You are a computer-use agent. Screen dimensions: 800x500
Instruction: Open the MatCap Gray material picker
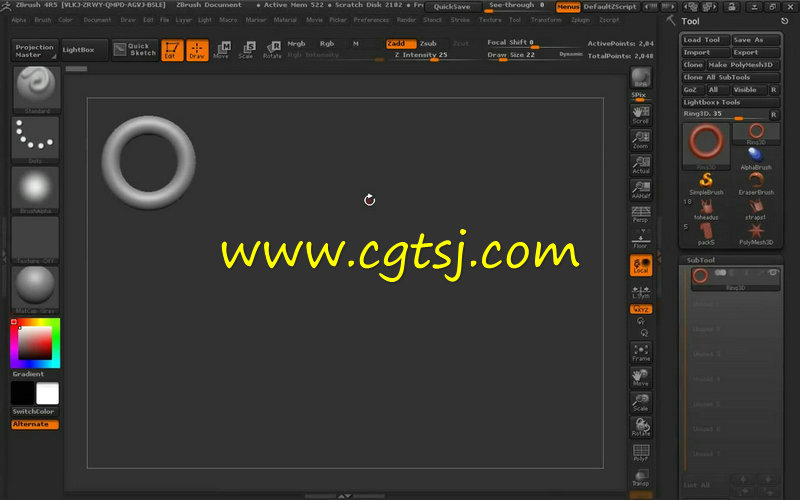(x=35, y=289)
